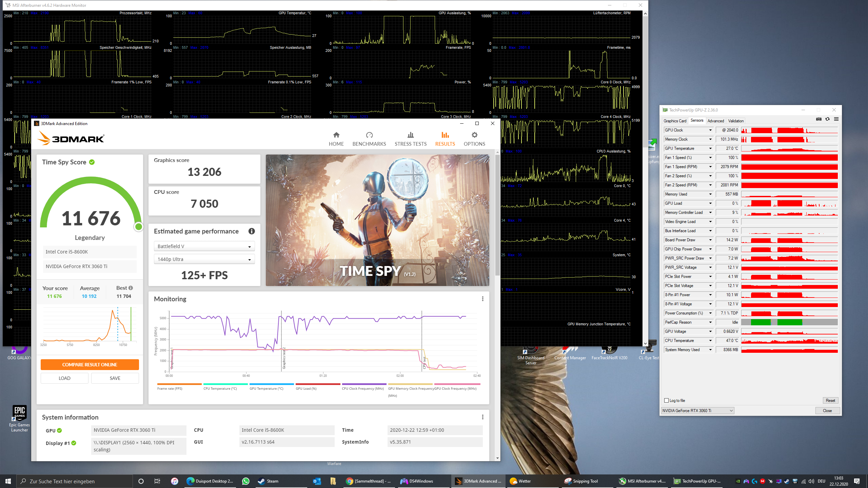Open the 1440p Ultra resolution dropdown

[x=204, y=259]
